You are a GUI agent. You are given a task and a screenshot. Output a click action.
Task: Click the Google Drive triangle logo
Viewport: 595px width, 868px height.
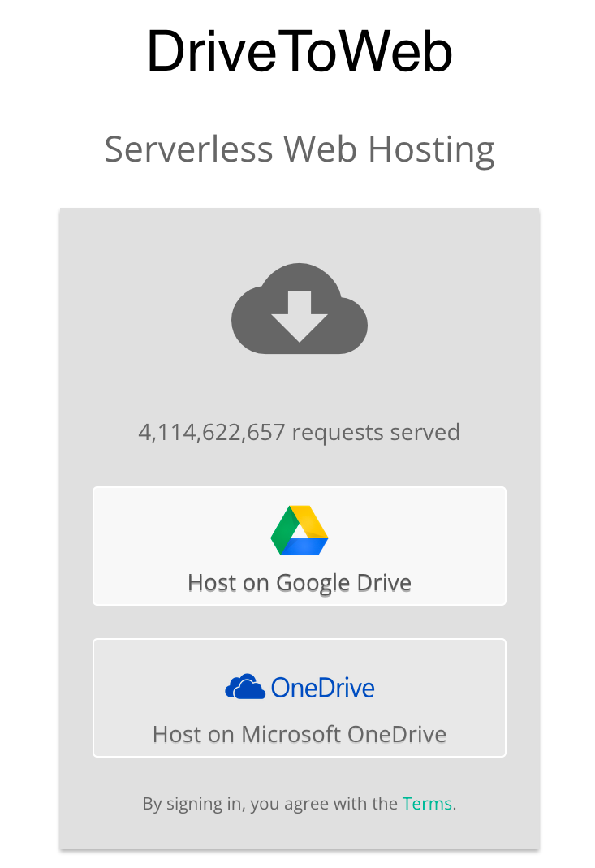click(x=300, y=530)
